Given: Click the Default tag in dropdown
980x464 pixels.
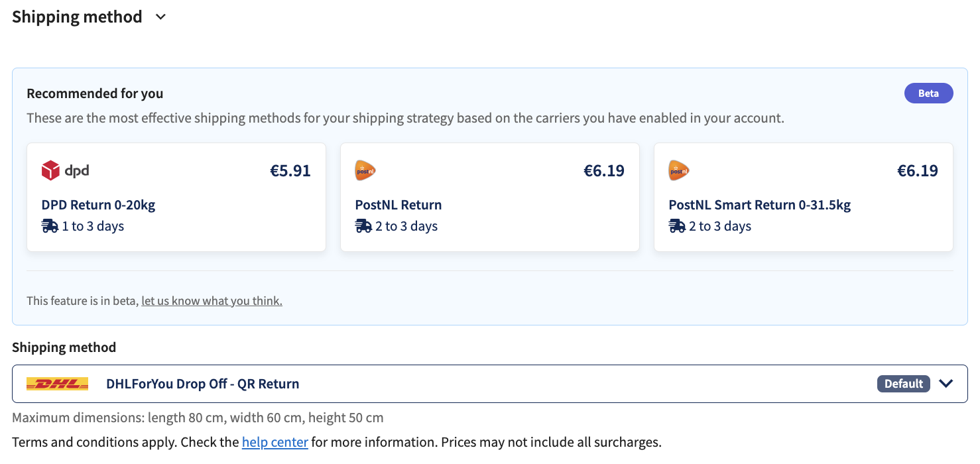Looking at the screenshot, I should pyautogui.click(x=904, y=384).
